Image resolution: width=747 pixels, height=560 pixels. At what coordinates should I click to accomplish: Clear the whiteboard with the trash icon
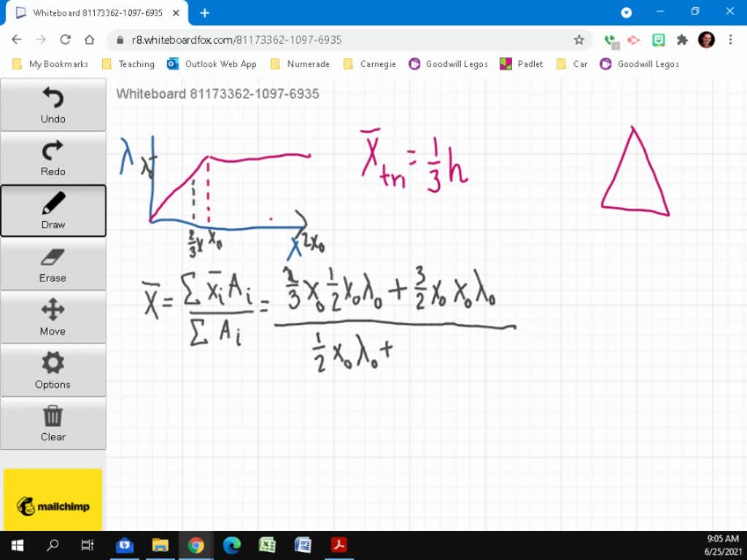coord(53,423)
